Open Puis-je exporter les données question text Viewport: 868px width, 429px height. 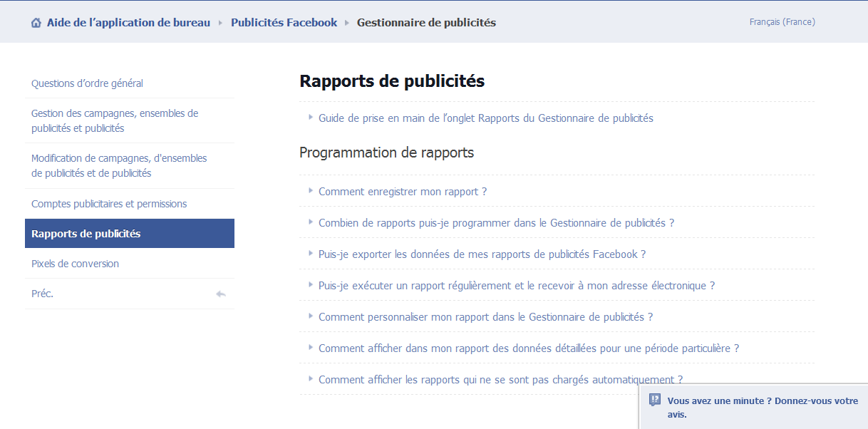[482, 254]
